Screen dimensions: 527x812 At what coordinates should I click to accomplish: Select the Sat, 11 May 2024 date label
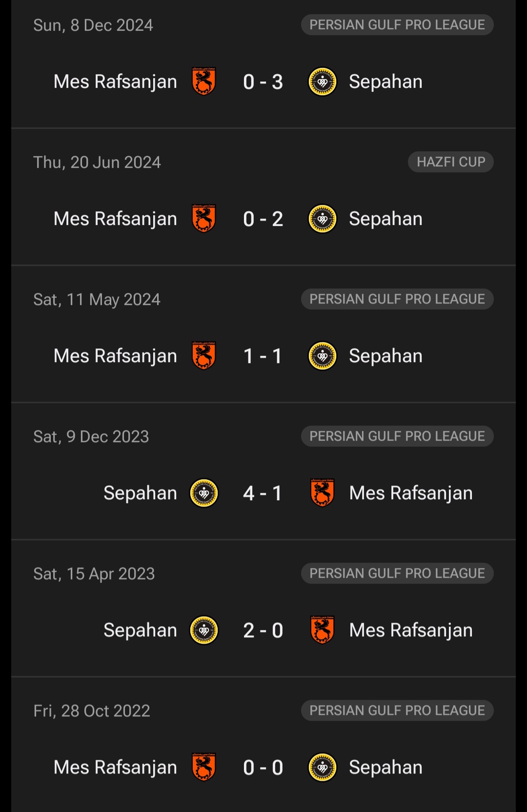97,300
